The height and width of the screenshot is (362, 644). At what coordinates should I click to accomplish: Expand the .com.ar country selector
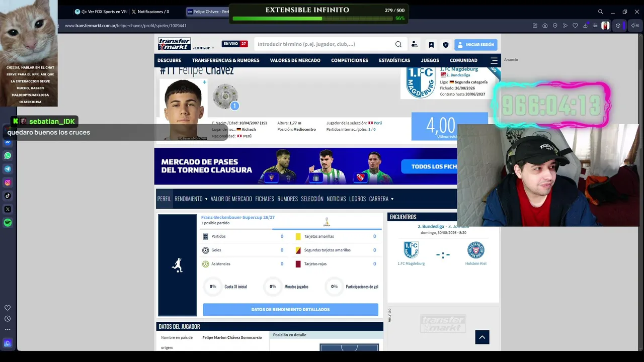coord(204,48)
